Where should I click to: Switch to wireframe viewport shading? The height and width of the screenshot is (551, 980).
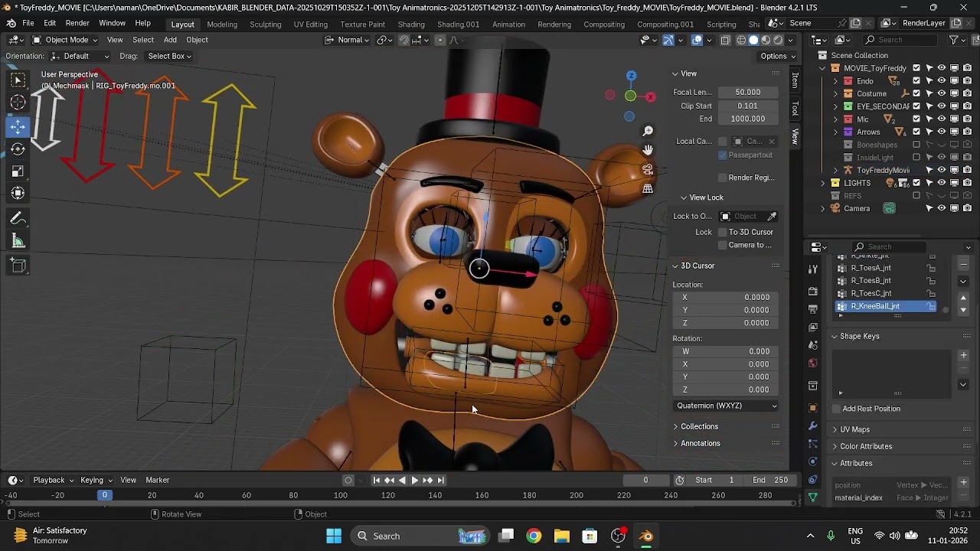coord(741,40)
